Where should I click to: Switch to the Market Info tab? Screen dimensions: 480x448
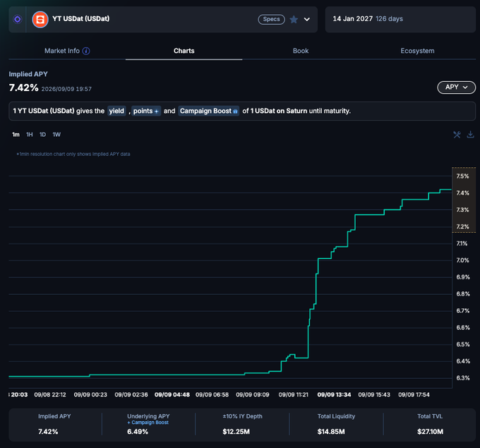coord(62,51)
